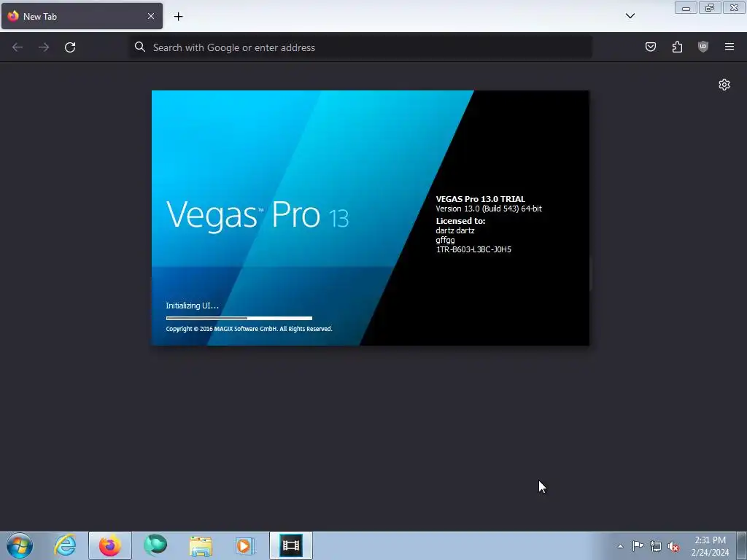Image resolution: width=747 pixels, height=560 pixels.
Task: Open the green globe browser taskbar icon
Action: 155,545
